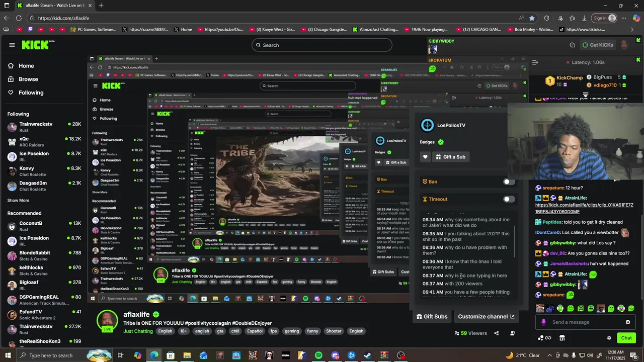Click the Following heart icon in the sidebar
Screen dimensions: 644x362
coord(11,93)
